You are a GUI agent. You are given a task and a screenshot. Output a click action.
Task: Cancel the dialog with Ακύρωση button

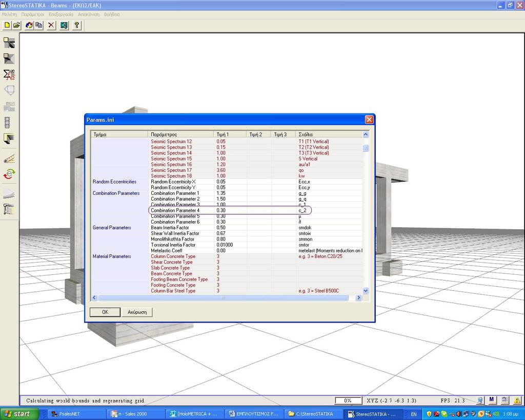pos(137,312)
